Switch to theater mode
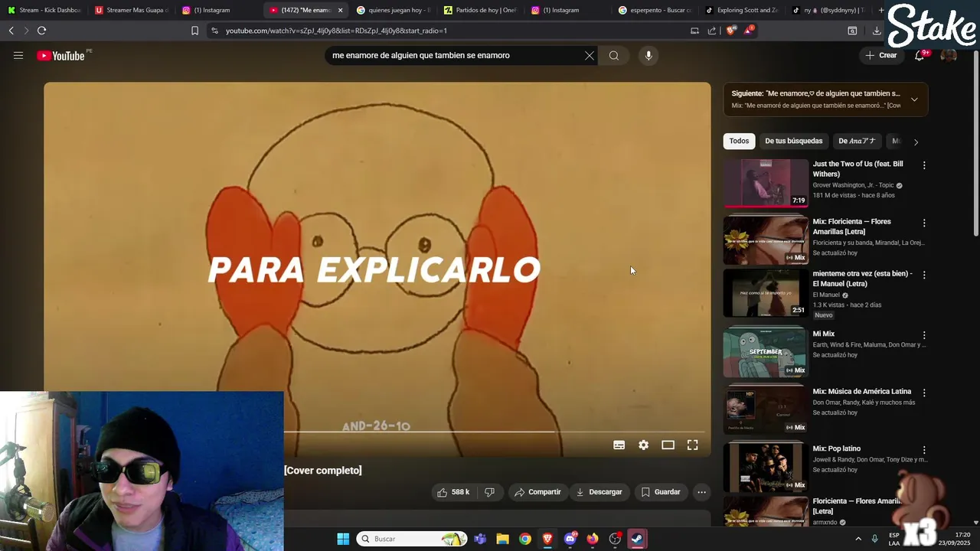980x551 pixels. [668, 445]
